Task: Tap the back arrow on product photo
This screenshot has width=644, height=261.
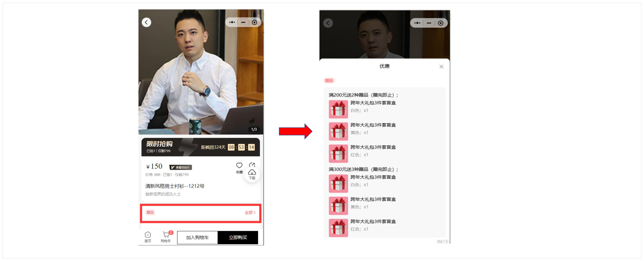Action: (x=146, y=22)
